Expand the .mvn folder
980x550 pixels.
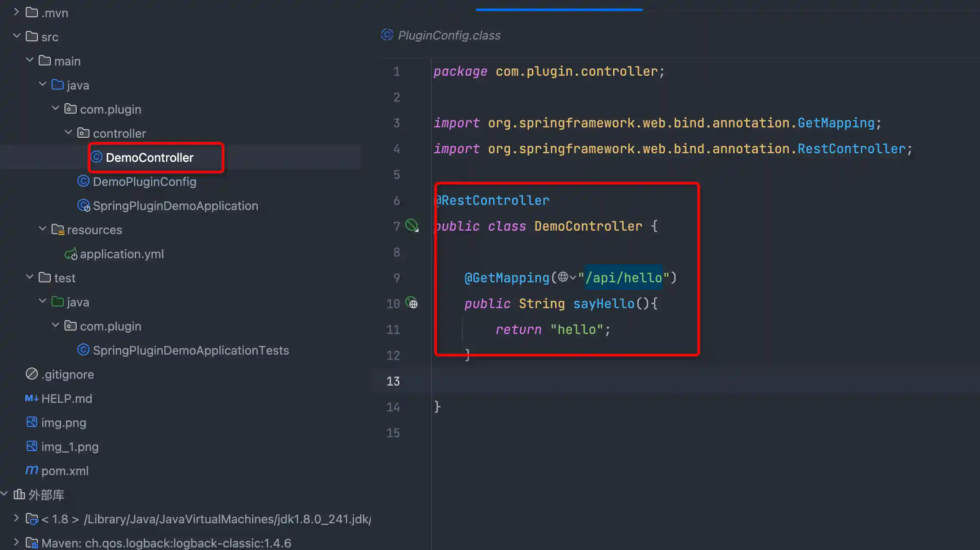[x=17, y=12]
